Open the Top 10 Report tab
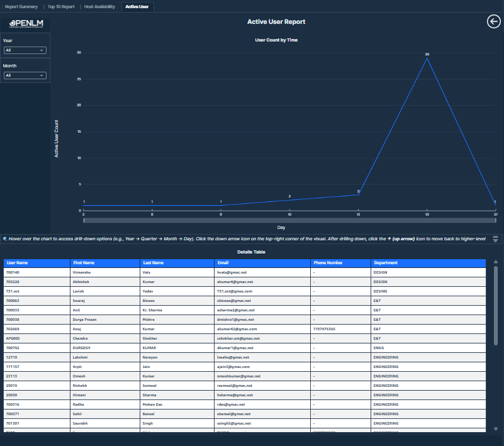Viewport: 504px width, 446px height. click(x=61, y=6)
